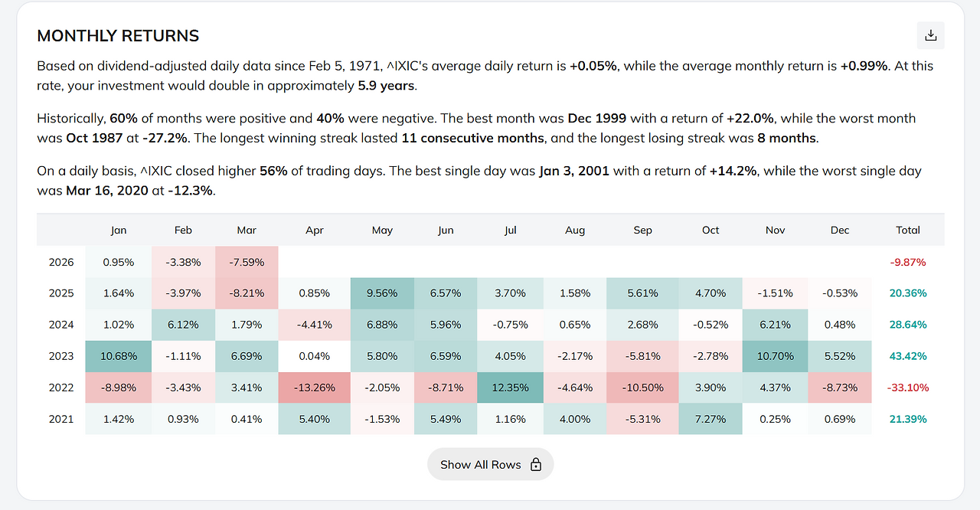The height and width of the screenshot is (510, 980).
Task: Click the 43.42% total for 2023
Action: [x=908, y=356]
